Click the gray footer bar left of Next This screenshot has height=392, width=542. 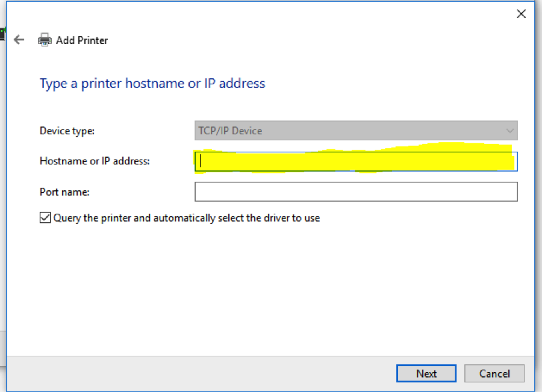[199, 373]
